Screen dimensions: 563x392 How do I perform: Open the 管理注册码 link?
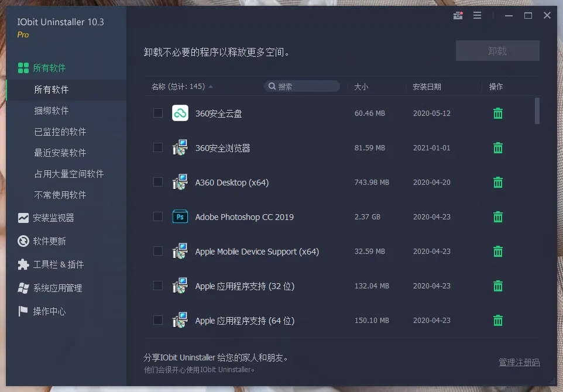(519, 362)
